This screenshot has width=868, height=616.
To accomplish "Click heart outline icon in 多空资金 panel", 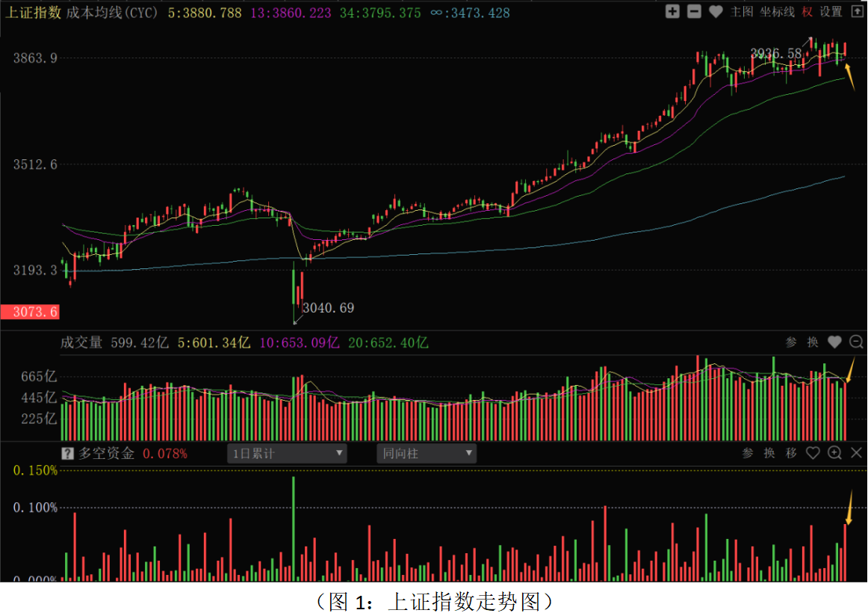I will 813,453.
